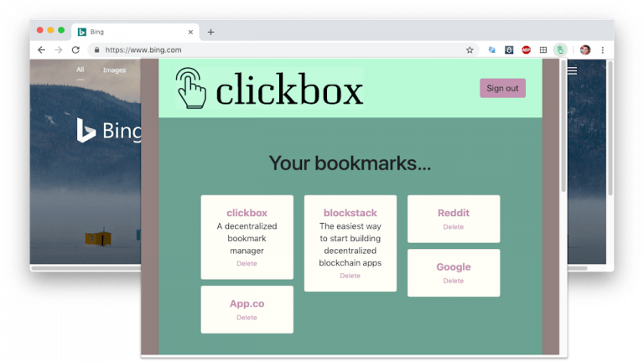
Task: Open the grid extension icon in toolbar
Action: pyautogui.click(x=543, y=50)
